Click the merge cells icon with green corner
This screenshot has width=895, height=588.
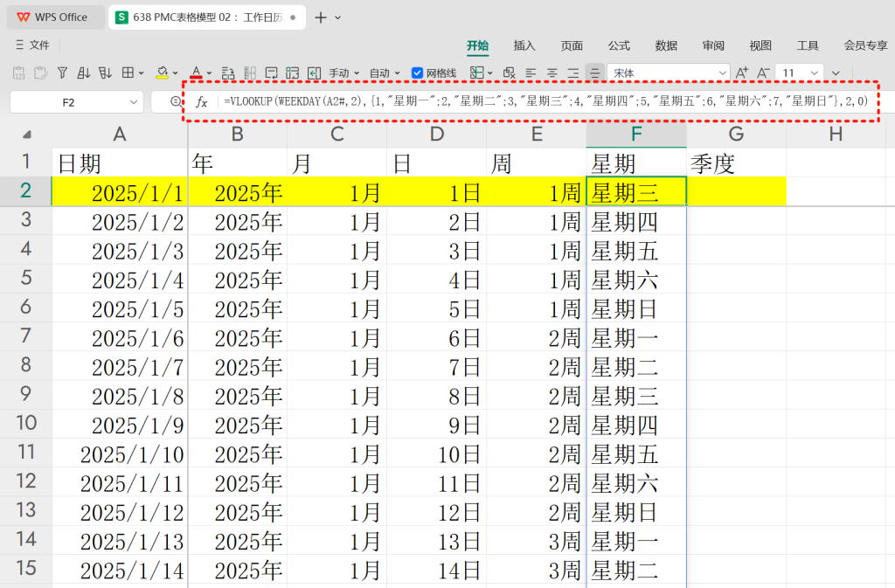(x=293, y=73)
